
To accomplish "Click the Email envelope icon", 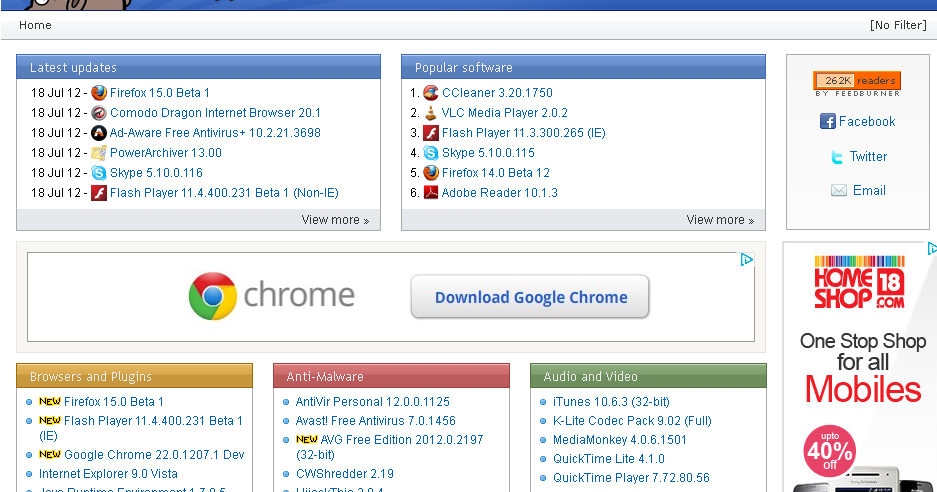I will tap(839, 191).
